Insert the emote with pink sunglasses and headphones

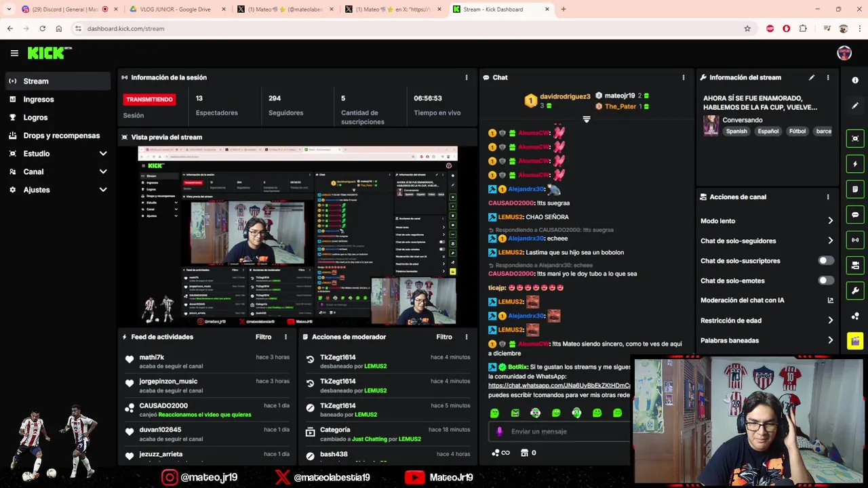click(536, 413)
